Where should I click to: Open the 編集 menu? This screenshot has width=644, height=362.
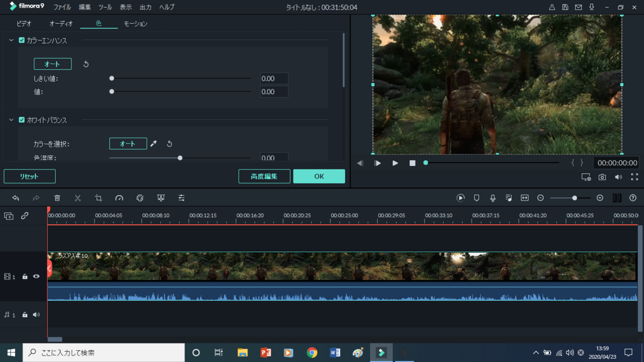[85, 8]
